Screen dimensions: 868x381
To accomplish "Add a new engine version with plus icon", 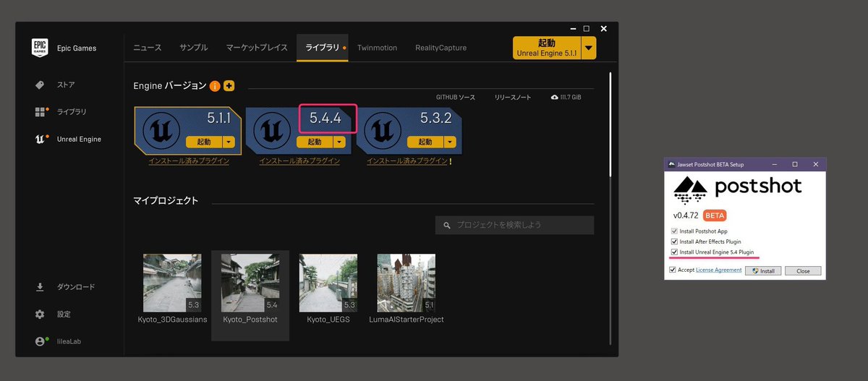I will pos(229,86).
